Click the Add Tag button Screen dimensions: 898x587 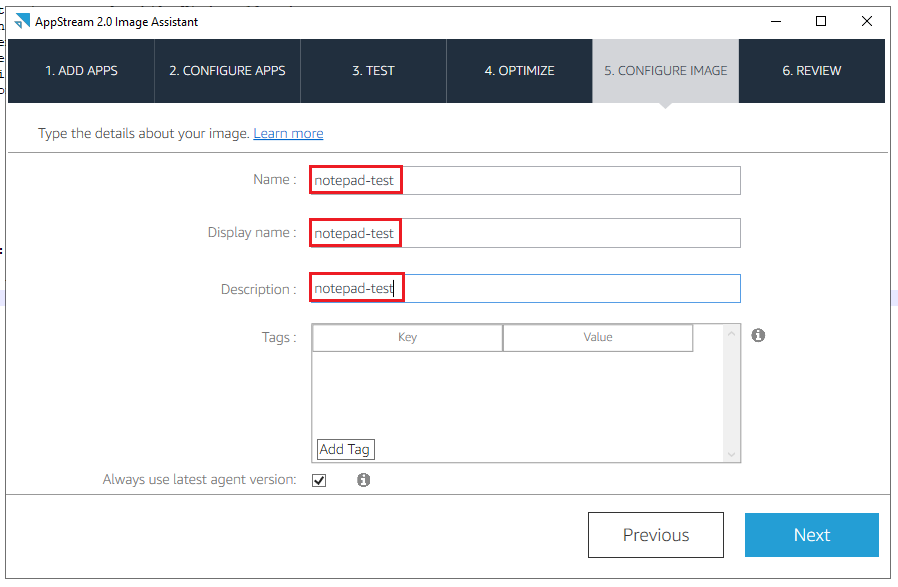coord(345,450)
